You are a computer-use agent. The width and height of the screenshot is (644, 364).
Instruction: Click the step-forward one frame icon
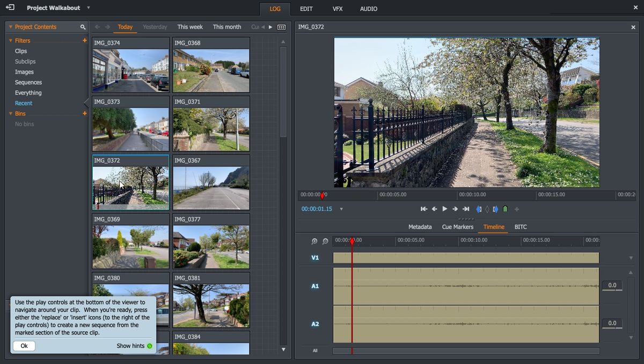pos(455,209)
